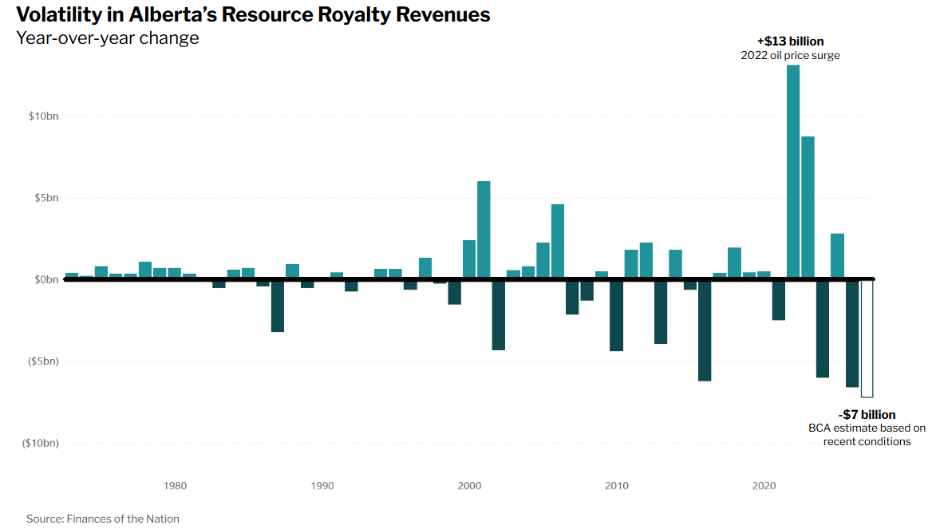Click the 'Year-over-year change' subtitle
The image size is (936, 531).
(x=107, y=39)
